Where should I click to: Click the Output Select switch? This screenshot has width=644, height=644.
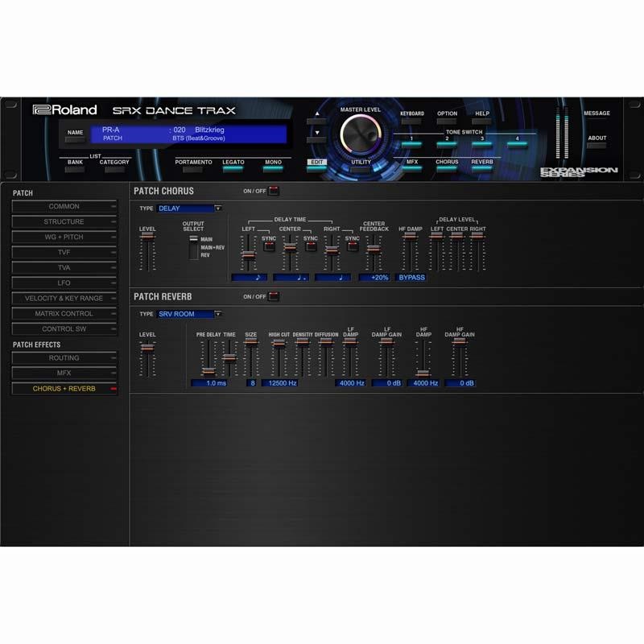point(193,247)
